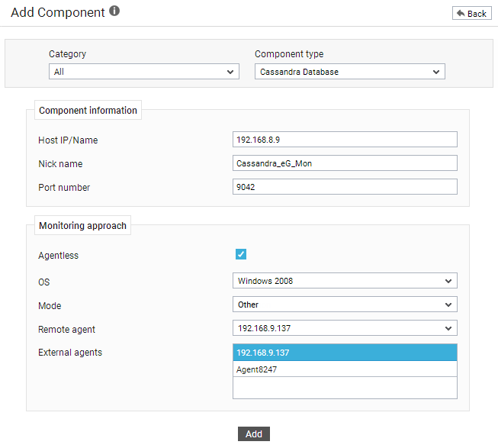Click the info icon beside Add Component

coord(114,11)
